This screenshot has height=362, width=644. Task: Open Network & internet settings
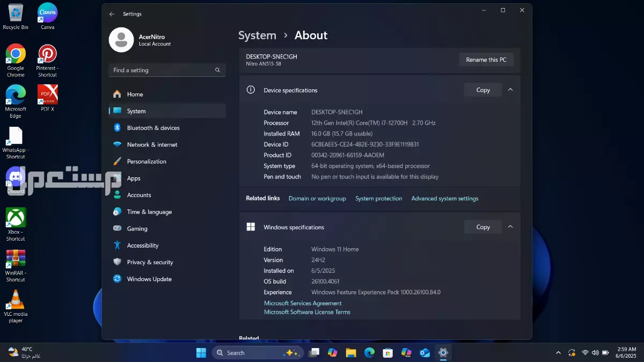(x=167, y=144)
